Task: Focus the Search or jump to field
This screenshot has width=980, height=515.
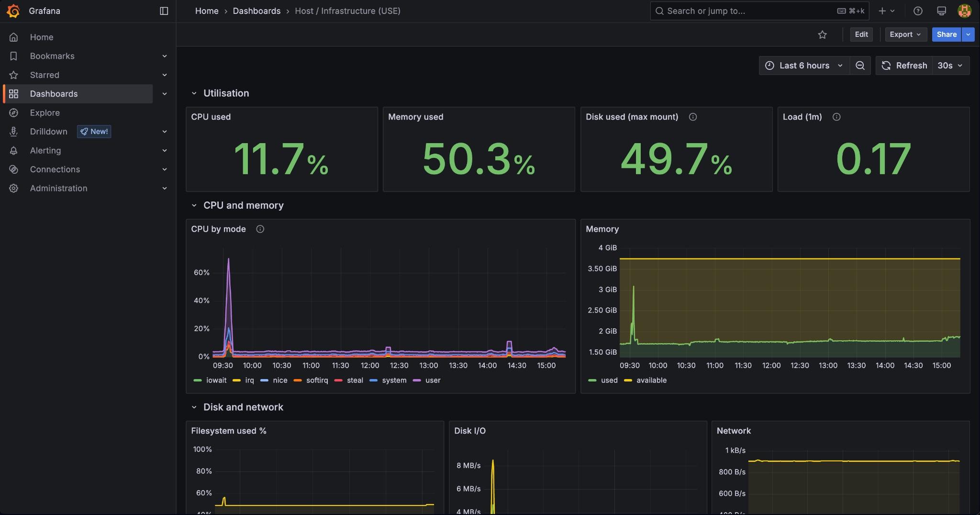Action: (759, 11)
